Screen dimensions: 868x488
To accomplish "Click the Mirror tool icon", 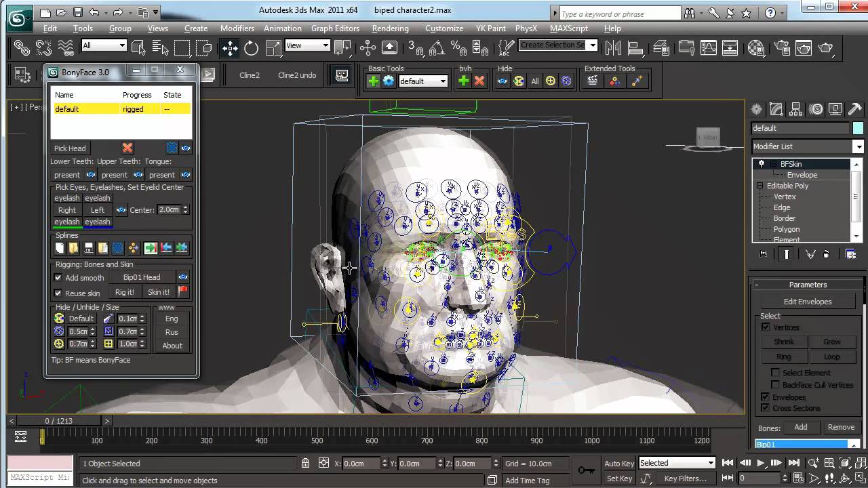I will click(x=613, y=47).
